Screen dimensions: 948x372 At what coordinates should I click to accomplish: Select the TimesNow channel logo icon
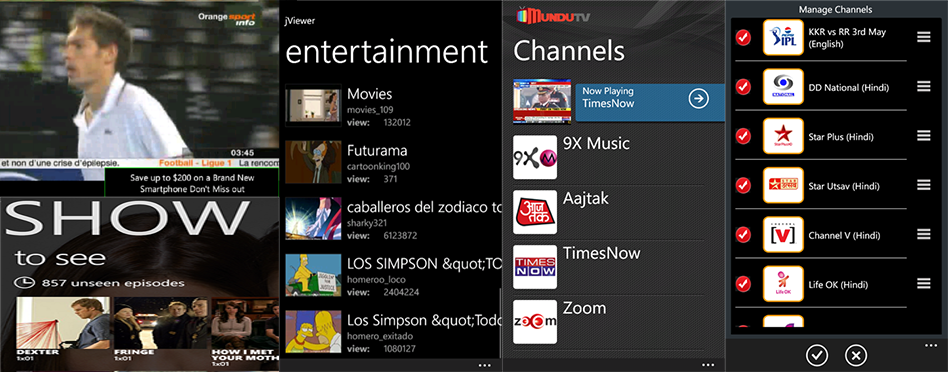pyautogui.click(x=534, y=267)
